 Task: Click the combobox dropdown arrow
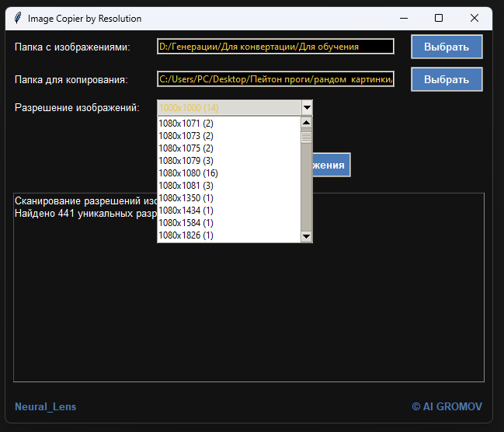coord(307,108)
